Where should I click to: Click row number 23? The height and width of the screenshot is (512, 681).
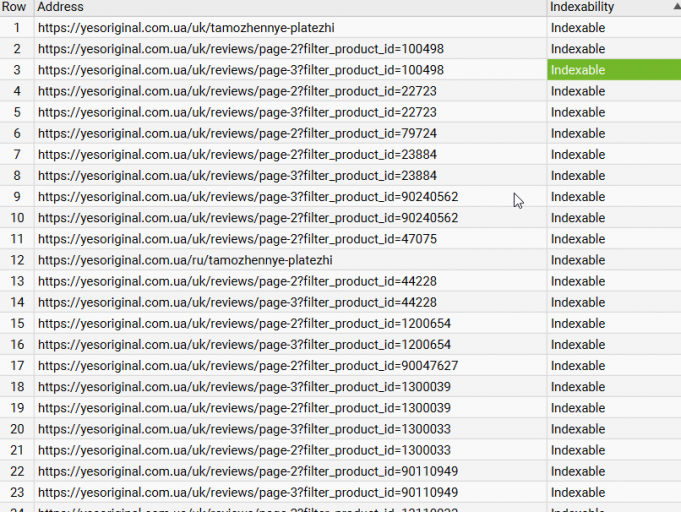pyautogui.click(x=17, y=493)
